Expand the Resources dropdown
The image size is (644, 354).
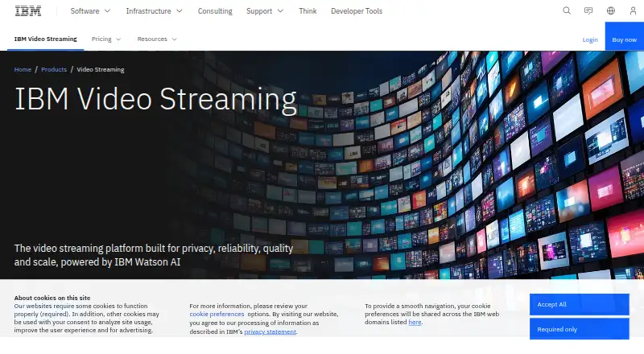157,39
